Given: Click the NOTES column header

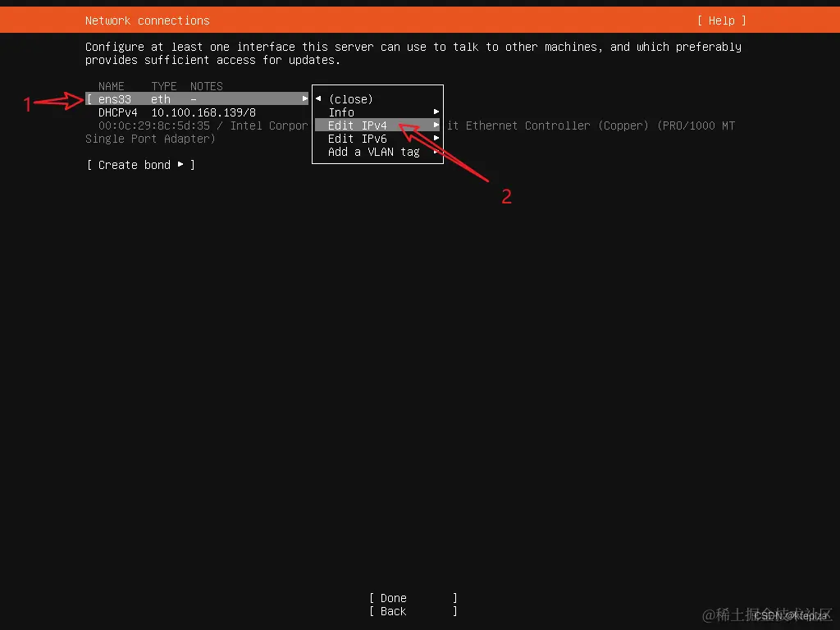Looking at the screenshot, I should pyautogui.click(x=206, y=86).
